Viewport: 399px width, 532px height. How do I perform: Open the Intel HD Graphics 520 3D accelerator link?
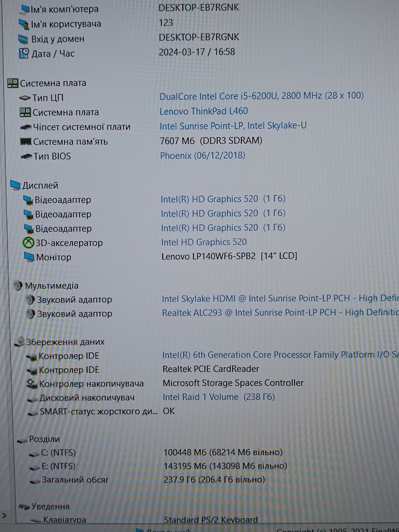204,242
